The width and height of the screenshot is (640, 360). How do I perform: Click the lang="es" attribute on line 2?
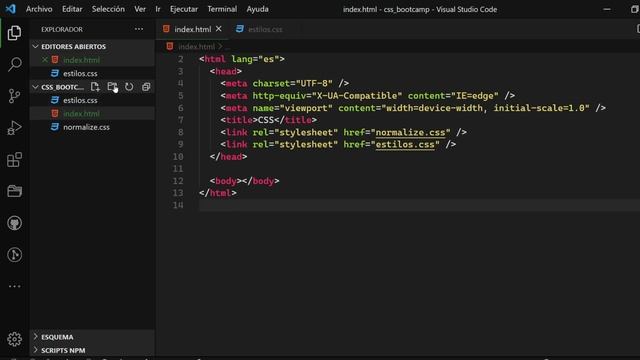coord(255,59)
